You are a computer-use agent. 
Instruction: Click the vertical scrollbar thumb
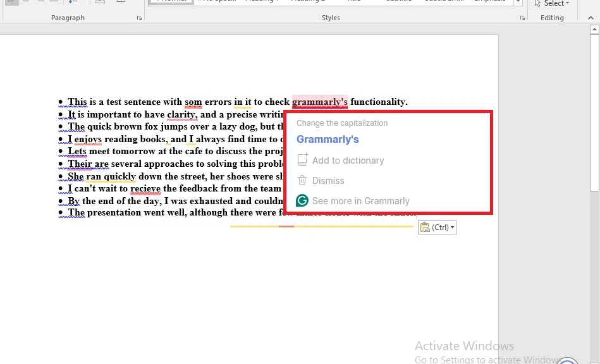click(x=594, y=112)
